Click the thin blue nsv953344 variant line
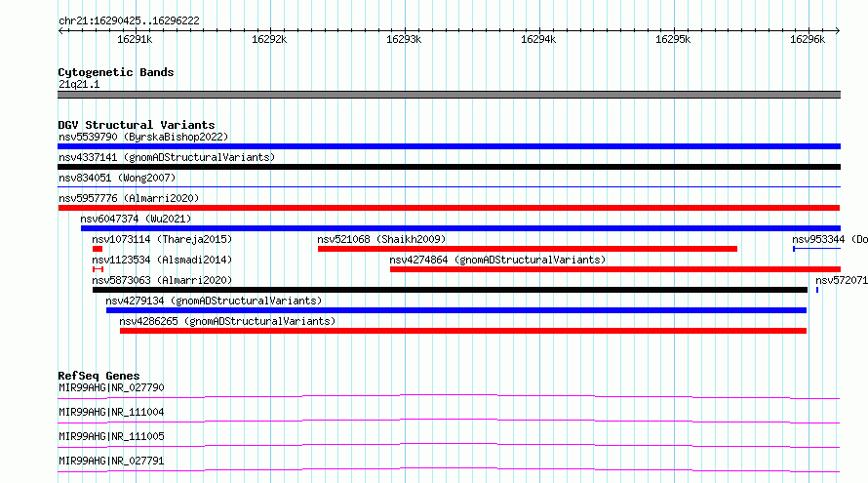 (817, 249)
